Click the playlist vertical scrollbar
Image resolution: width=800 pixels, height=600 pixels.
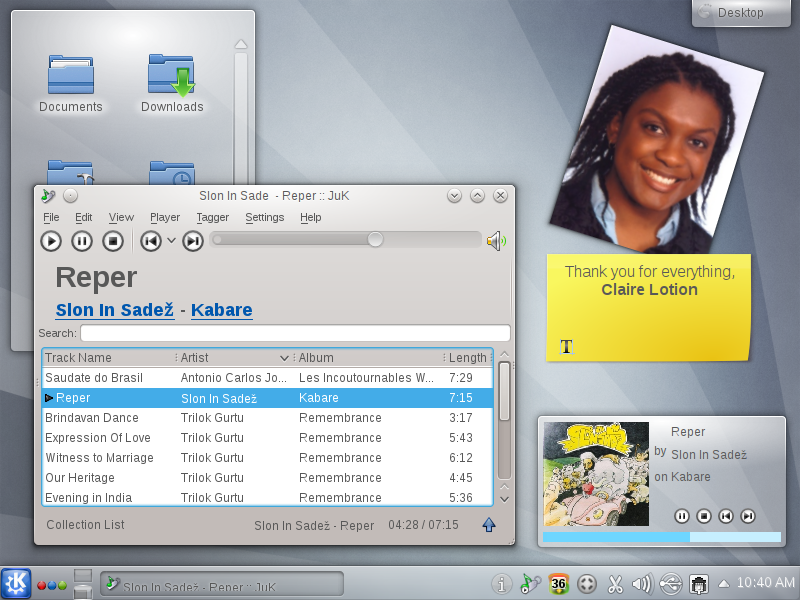(504, 420)
